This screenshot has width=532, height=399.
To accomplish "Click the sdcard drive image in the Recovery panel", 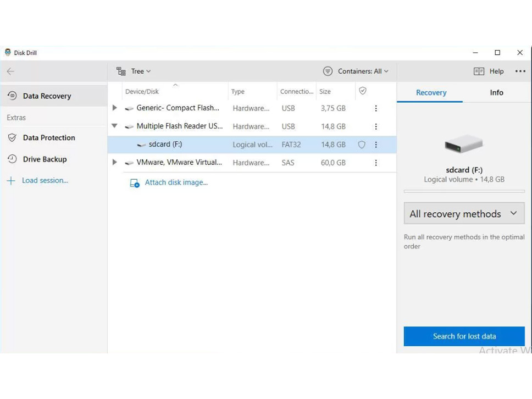I will (x=464, y=144).
